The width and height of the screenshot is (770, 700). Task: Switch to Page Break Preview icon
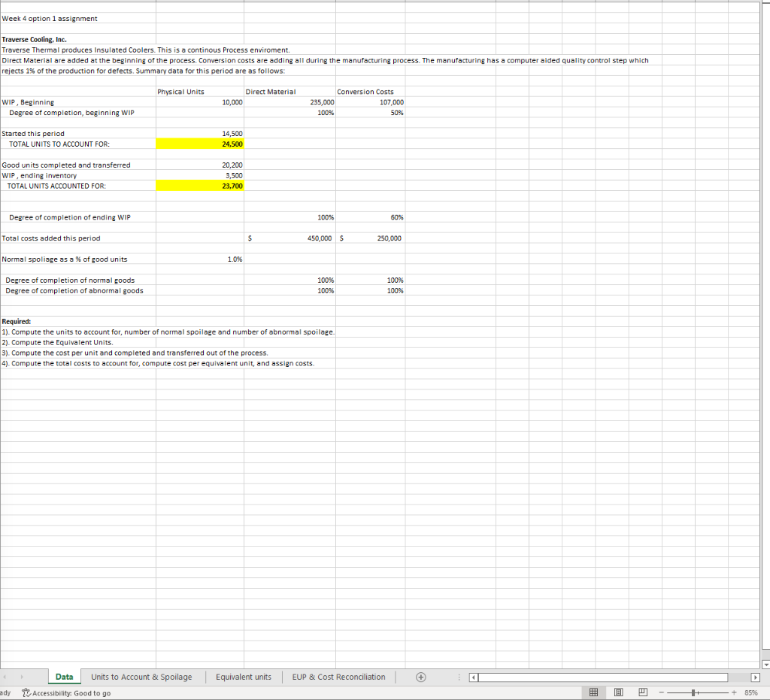(643, 692)
